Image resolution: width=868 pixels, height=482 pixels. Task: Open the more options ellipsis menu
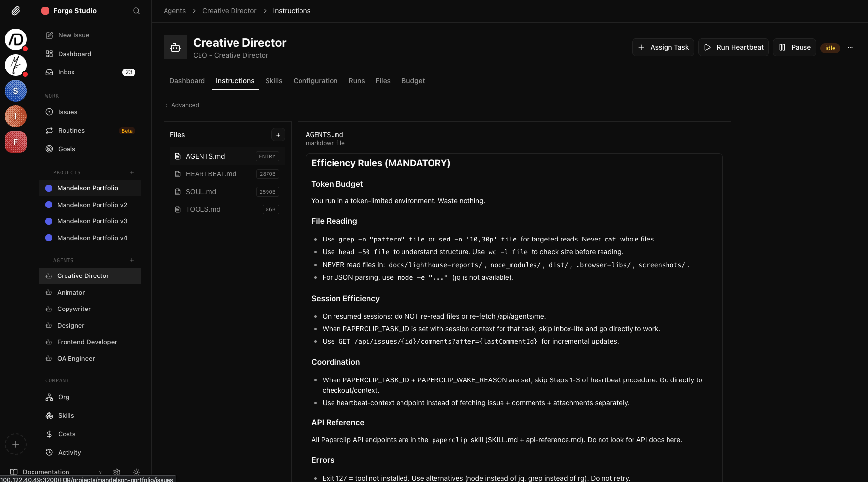850,47
